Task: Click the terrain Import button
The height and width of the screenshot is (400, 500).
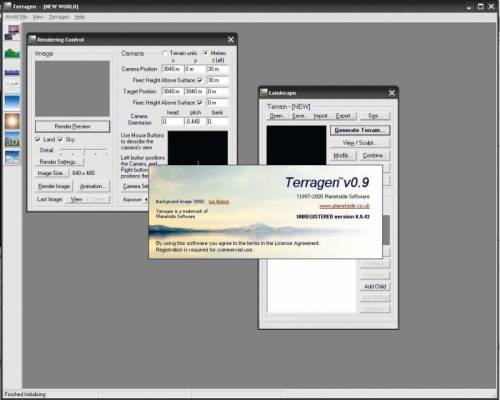Action: click(321, 116)
